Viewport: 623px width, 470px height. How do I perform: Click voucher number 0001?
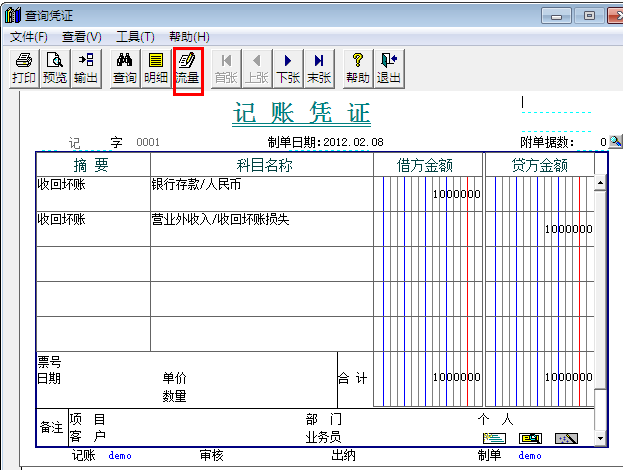148,142
